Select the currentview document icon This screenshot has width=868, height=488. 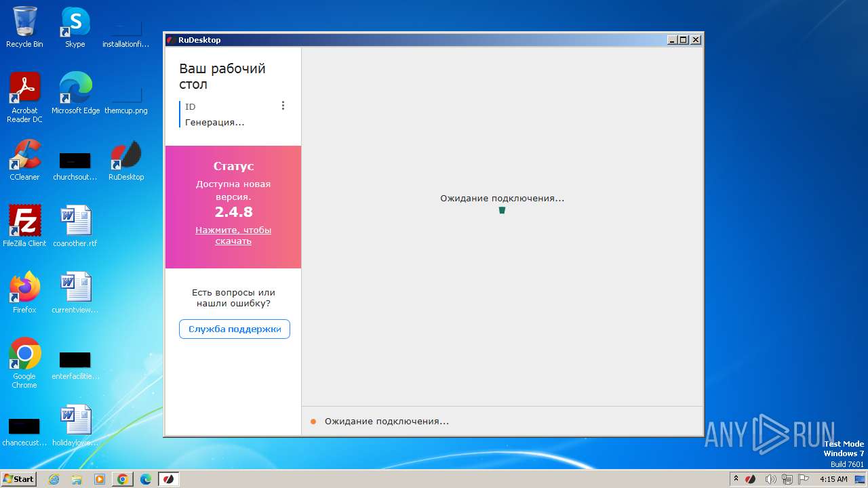click(x=75, y=293)
